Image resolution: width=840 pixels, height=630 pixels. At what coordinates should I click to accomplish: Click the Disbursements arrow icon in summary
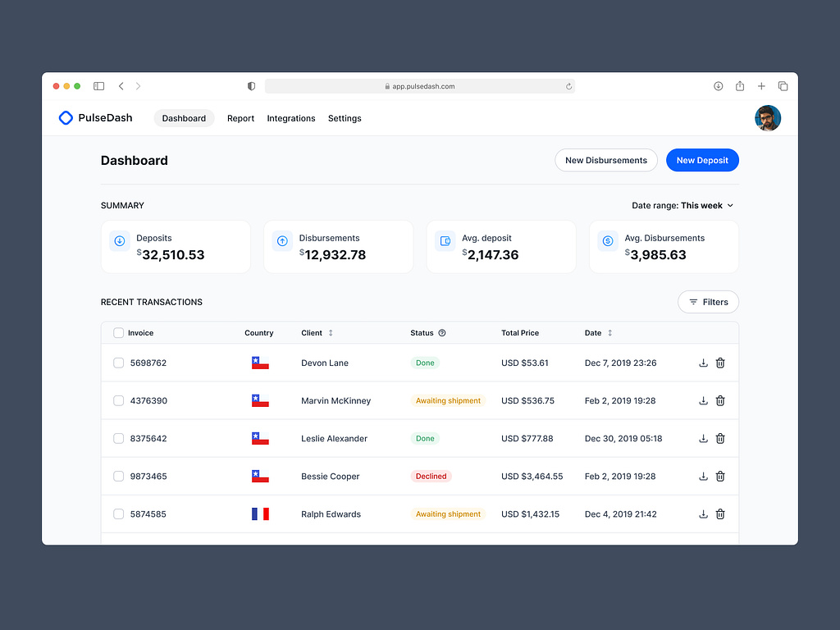click(282, 240)
